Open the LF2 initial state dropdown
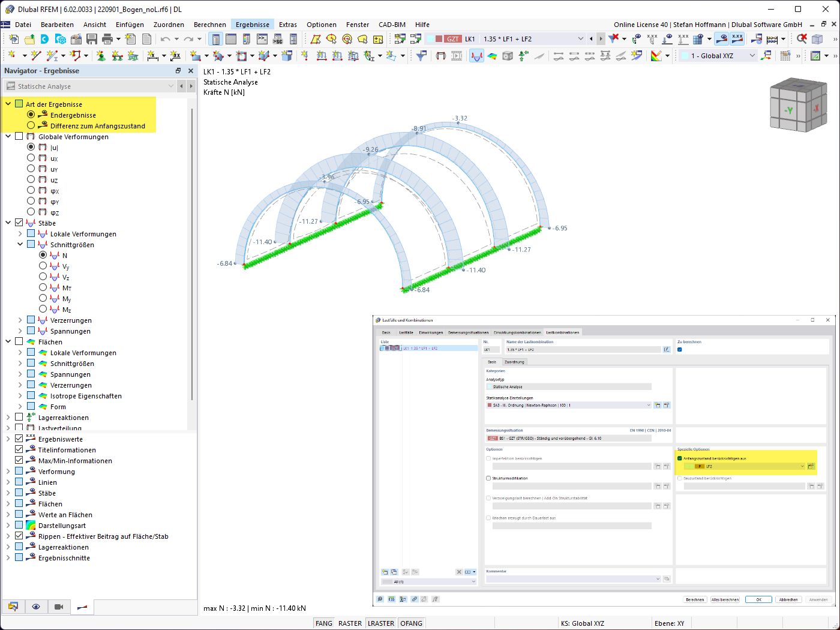Screen dimensions: 840x630 coord(802,466)
